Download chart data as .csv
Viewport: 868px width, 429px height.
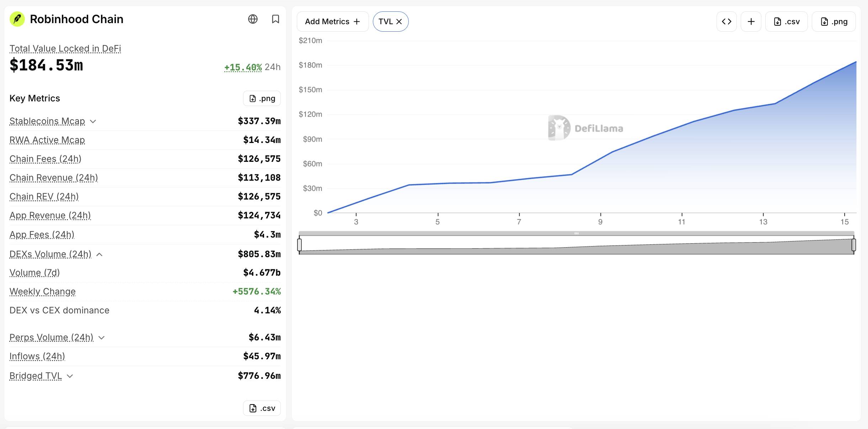point(787,22)
